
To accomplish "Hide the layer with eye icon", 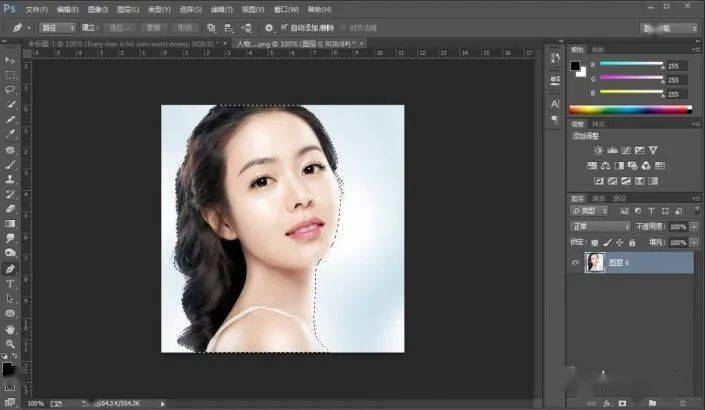I will tap(575, 263).
